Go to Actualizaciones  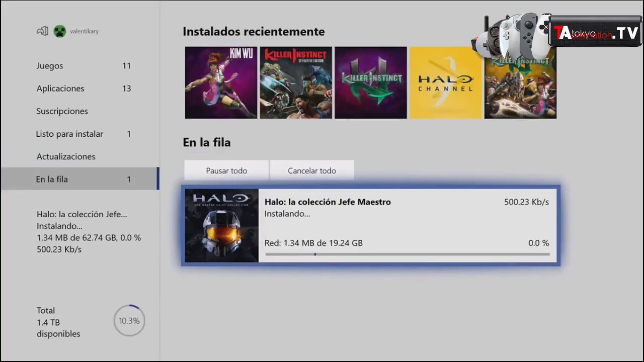pyautogui.click(x=79, y=156)
